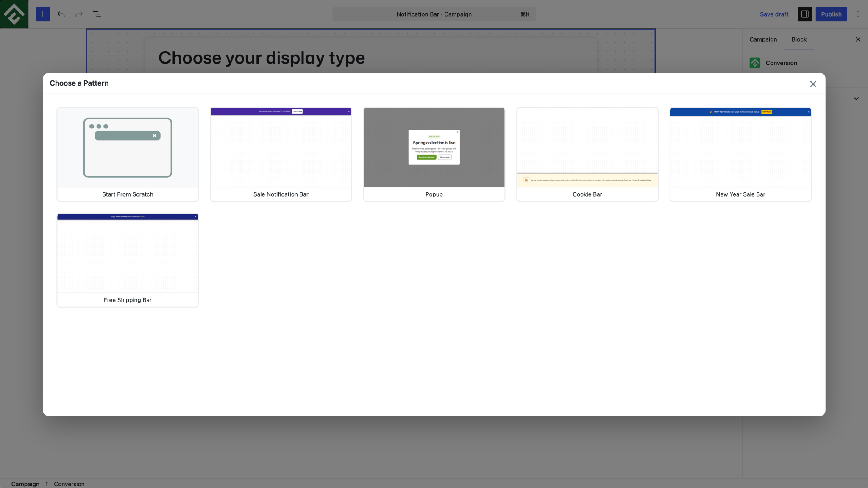Screen dimensions: 868x488
Task: Select the Start From Scratch pattern
Action: pos(128,154)
